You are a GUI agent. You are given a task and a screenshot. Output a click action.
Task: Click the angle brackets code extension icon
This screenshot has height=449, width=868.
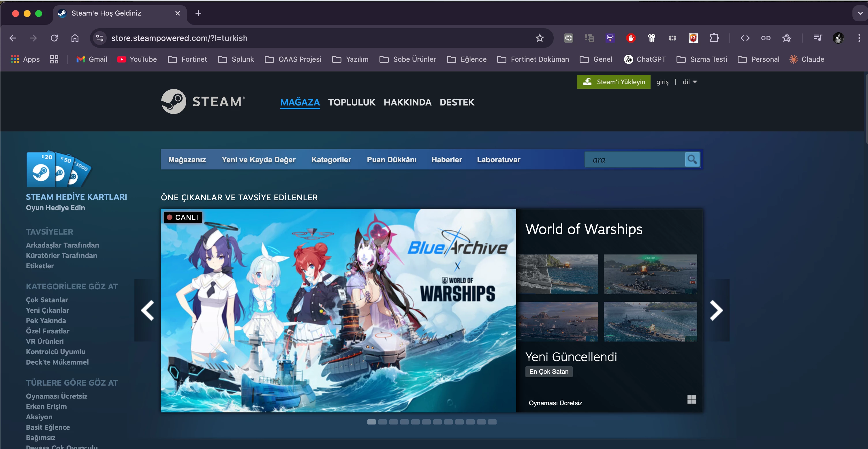[745, 38]
